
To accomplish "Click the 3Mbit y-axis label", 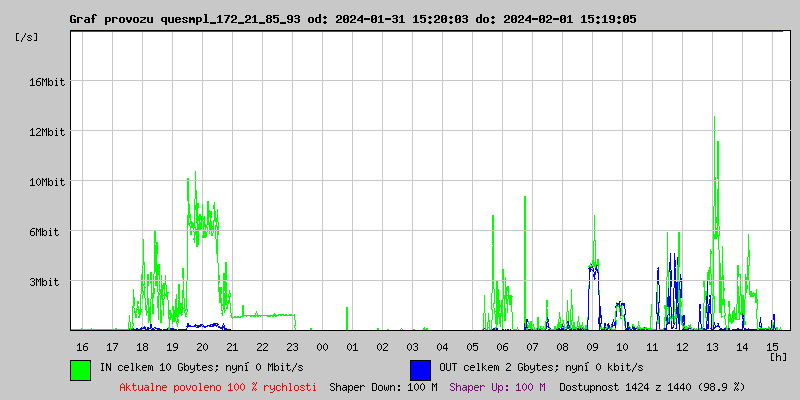I will (44, 282).
